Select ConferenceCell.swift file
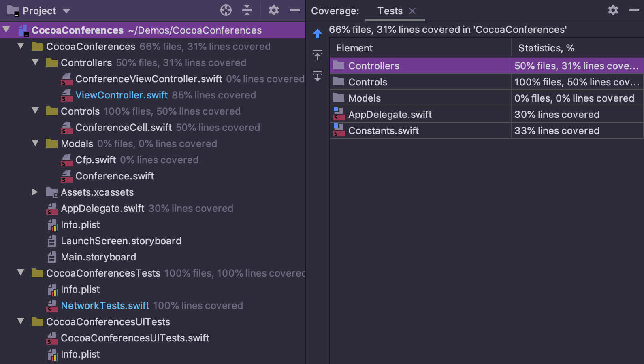 click(124, 128)
